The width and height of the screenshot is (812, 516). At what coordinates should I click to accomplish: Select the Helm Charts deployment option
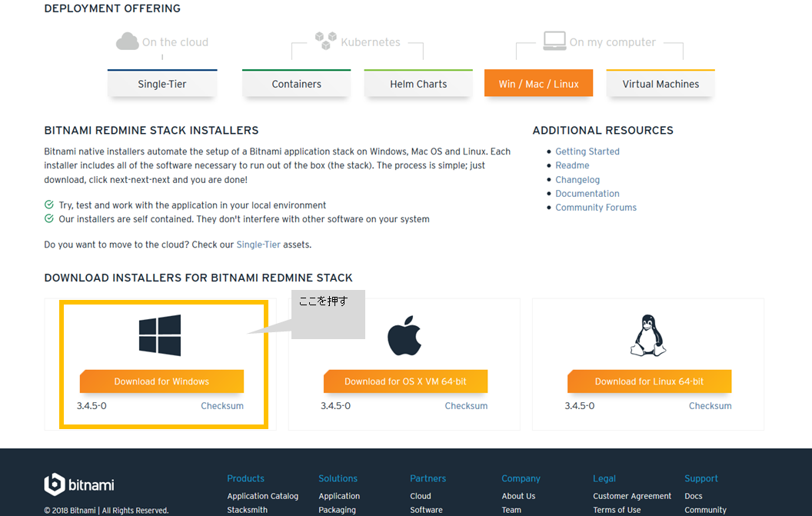click(x=418, y=83)
